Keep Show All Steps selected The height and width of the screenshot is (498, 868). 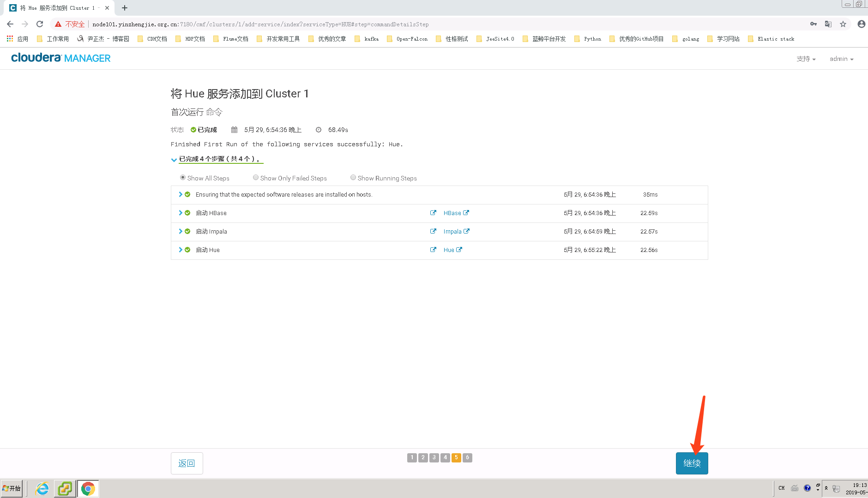[x=183, y=177]
